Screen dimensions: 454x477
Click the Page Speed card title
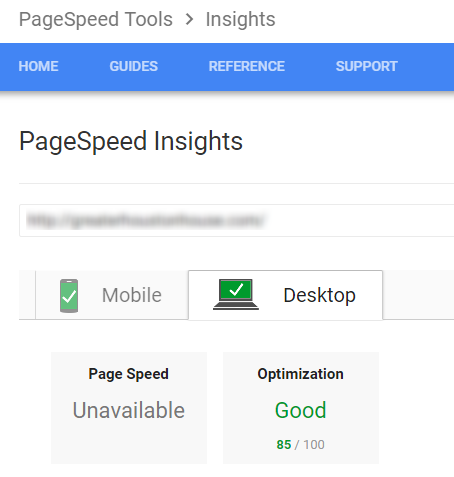pyautogui.click(x=129, y=374)
